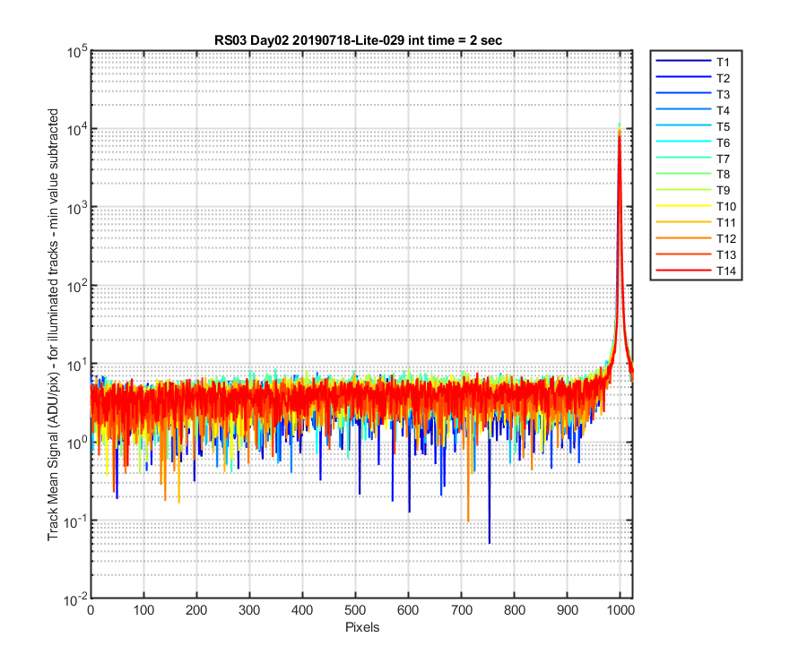Screen dimensions: 807x672
Task: Click the "Track Mean Signal" y-axis label
Action: tap(53, 324)
